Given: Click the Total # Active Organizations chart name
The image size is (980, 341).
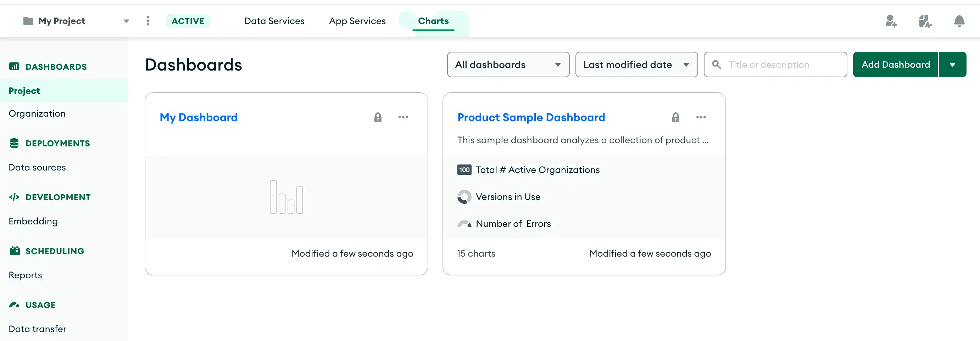Looking at the screenshot, I should [x=538, y=170].
